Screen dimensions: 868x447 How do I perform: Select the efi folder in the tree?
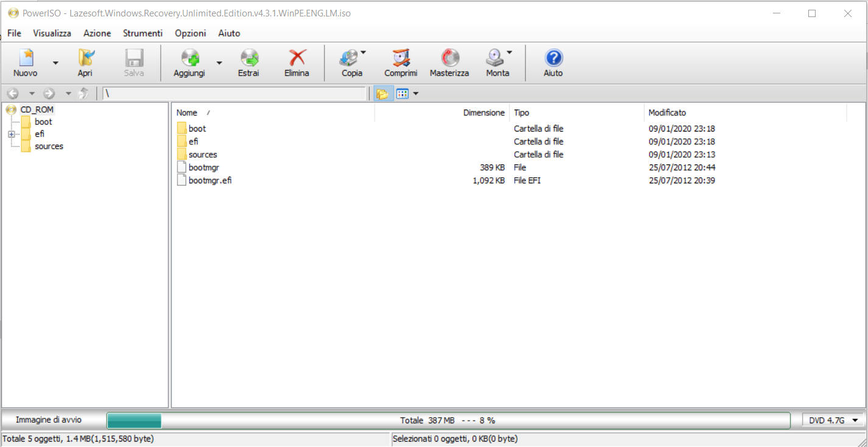(39, 134)
